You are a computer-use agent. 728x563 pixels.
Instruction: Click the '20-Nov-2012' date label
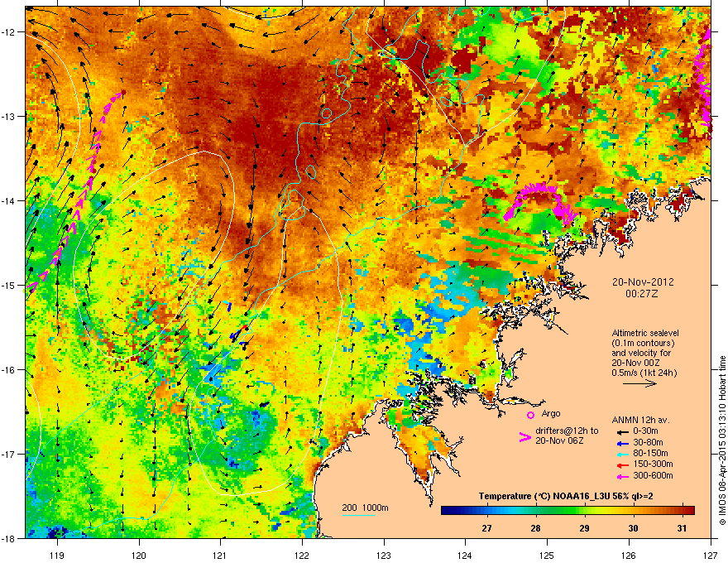(x=643, y=282)
